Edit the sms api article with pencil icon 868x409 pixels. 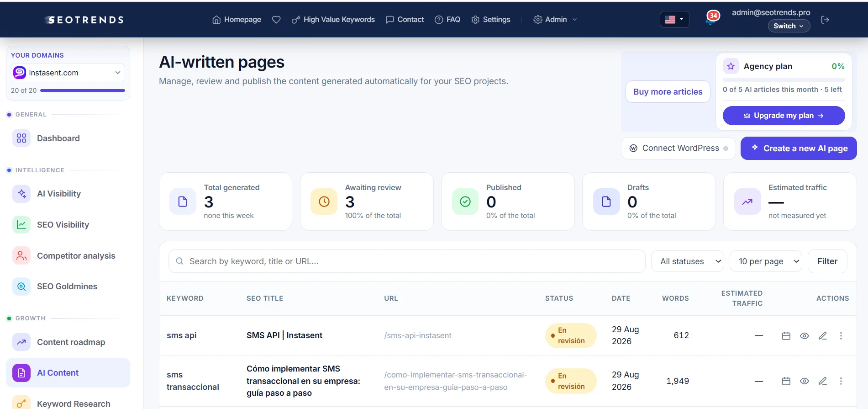click(x=823, y=336)
